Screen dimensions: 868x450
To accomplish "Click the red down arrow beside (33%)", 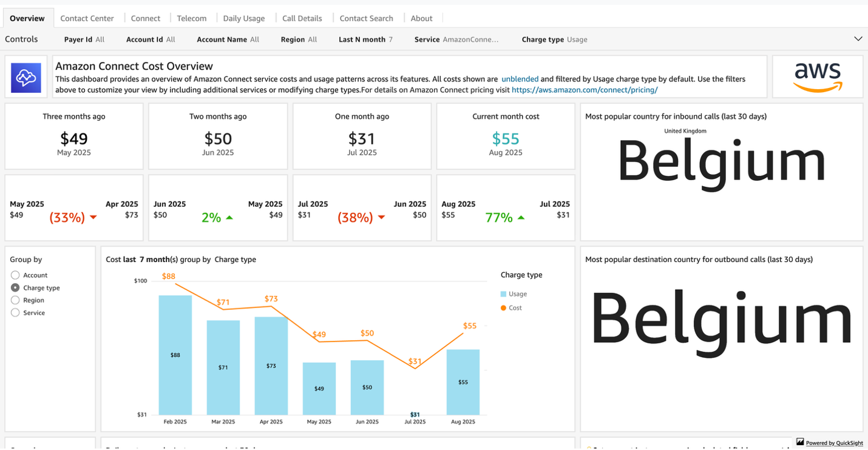I will tap(93, 217).
